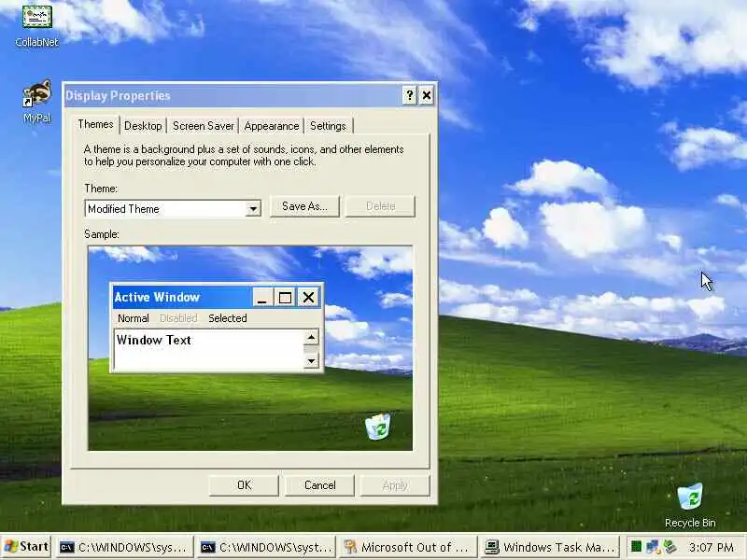Click the Safely Remove Hardware tray icon
The height and width of the screenshot is (560, 747).
point(669,546)
